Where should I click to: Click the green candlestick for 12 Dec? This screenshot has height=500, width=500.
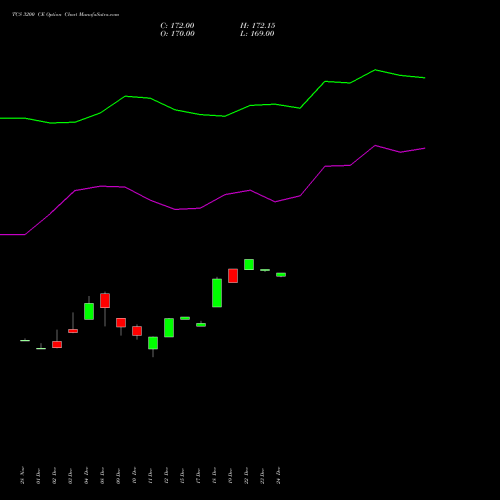pos(169,328)
